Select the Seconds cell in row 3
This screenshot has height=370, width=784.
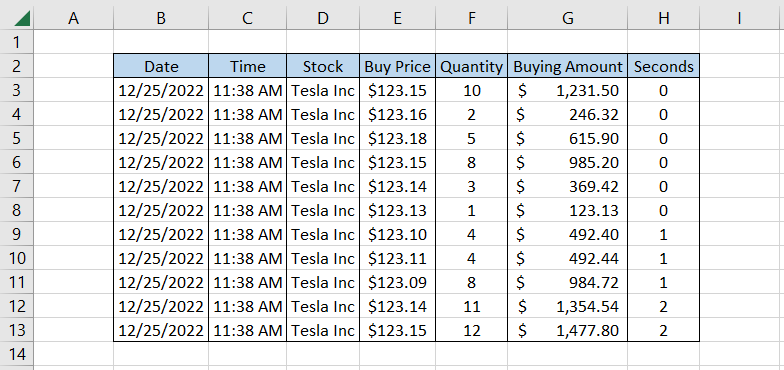664,90
